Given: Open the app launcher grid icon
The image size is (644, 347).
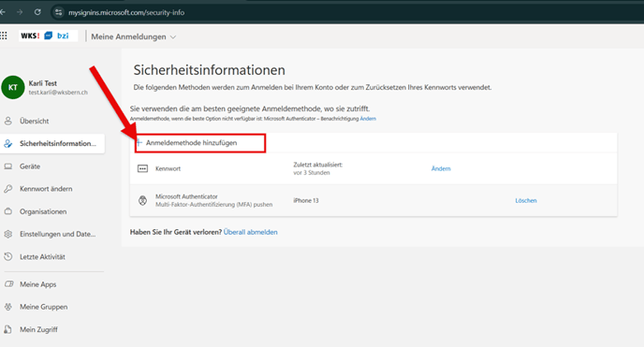Looking at the screenshot, I should [4, 36].
